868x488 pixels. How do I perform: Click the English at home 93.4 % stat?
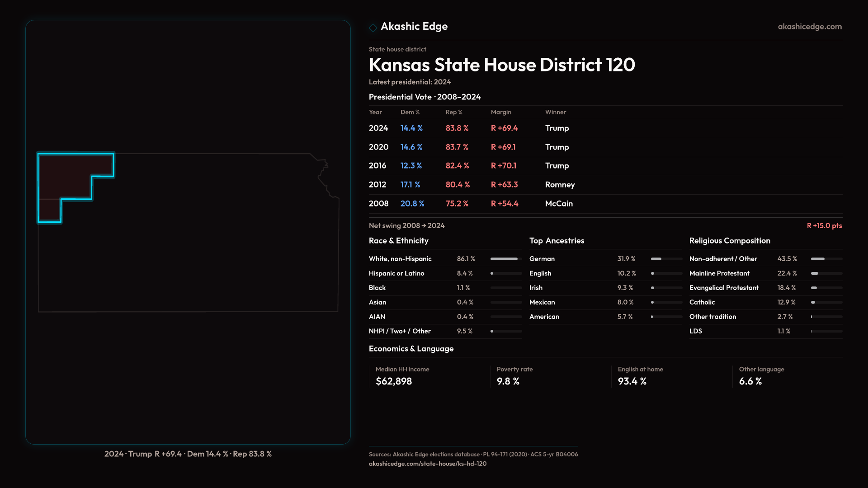pos(632,381)
